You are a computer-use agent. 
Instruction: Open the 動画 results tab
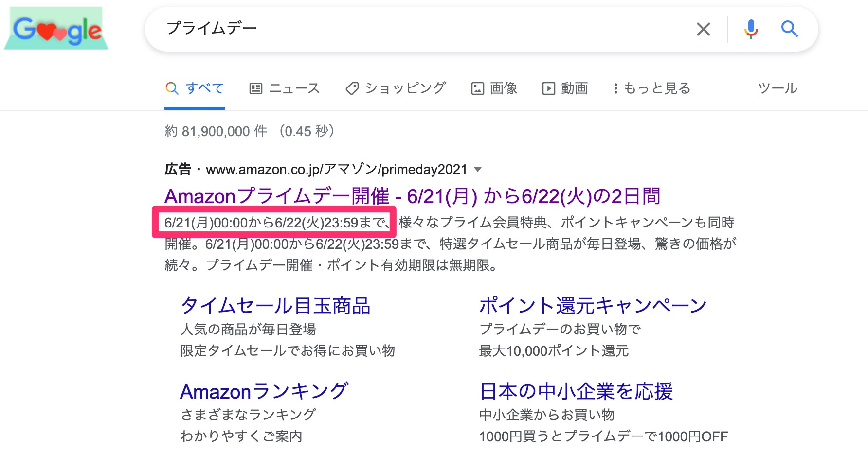[x=565, y=88]
